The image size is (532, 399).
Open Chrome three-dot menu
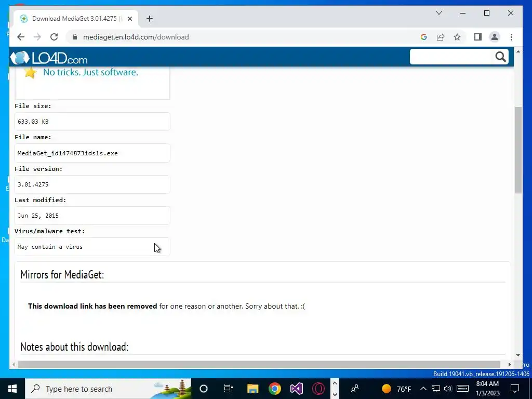click(x=511, y=37)
